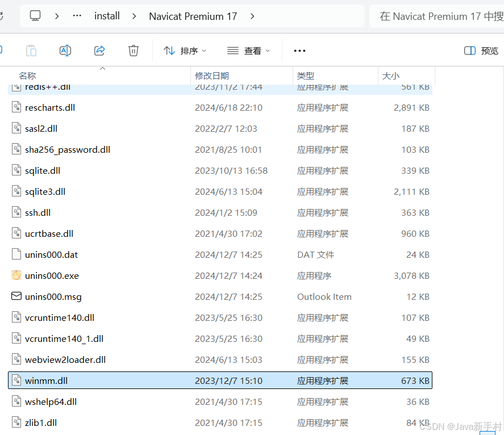Expand hidden path ellipsis in breadcrumb

77,16
